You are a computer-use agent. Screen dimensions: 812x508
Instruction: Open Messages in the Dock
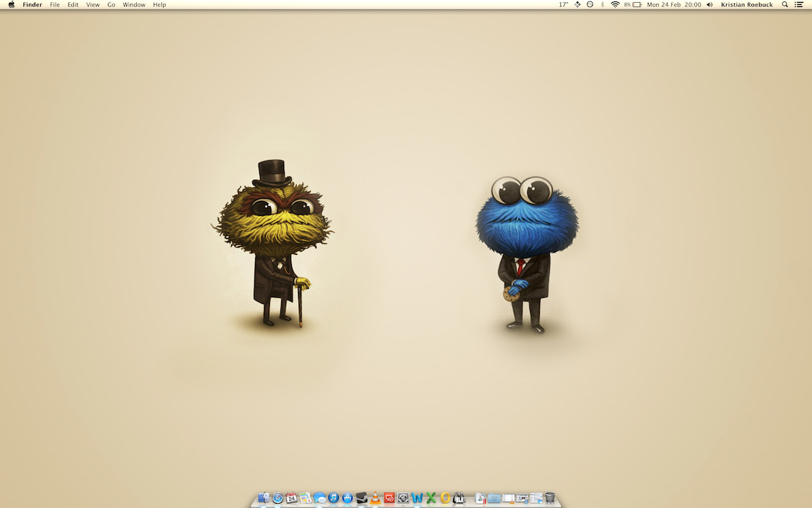(x=319, y=497)
